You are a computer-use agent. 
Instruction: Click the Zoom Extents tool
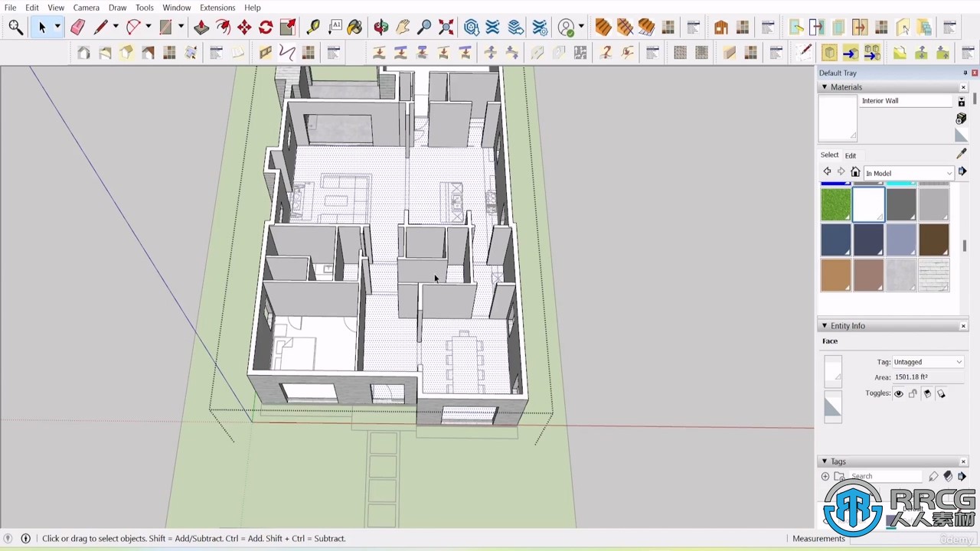[446, 28]
